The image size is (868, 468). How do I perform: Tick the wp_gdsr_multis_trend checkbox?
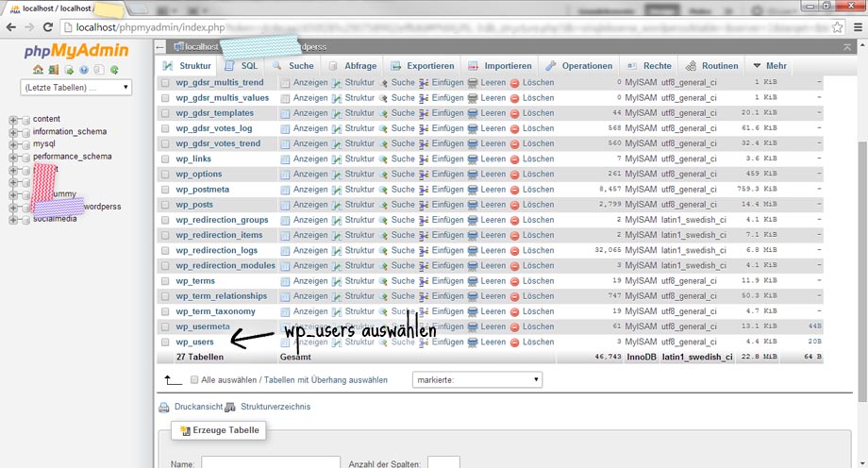tap(165, 82)
